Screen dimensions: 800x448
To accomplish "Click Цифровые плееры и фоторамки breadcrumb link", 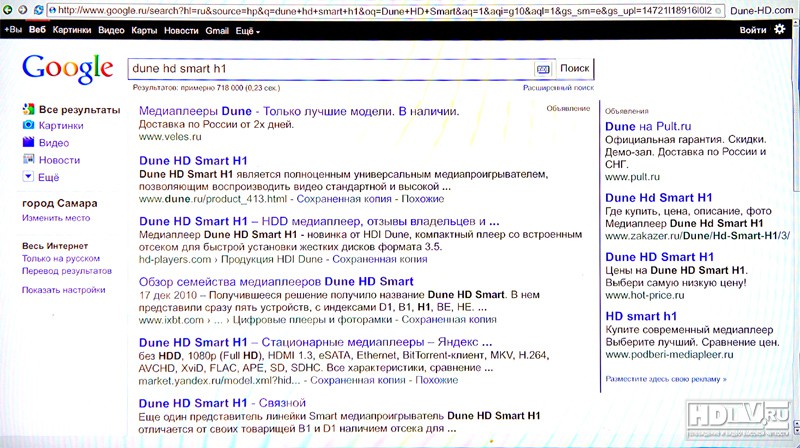I will pos(312,320).
